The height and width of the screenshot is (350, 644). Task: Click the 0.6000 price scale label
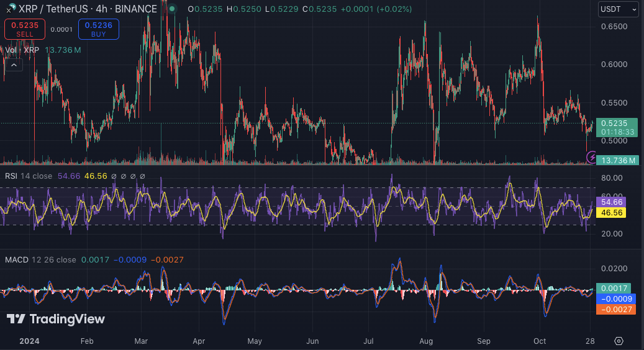click(614, 65)
